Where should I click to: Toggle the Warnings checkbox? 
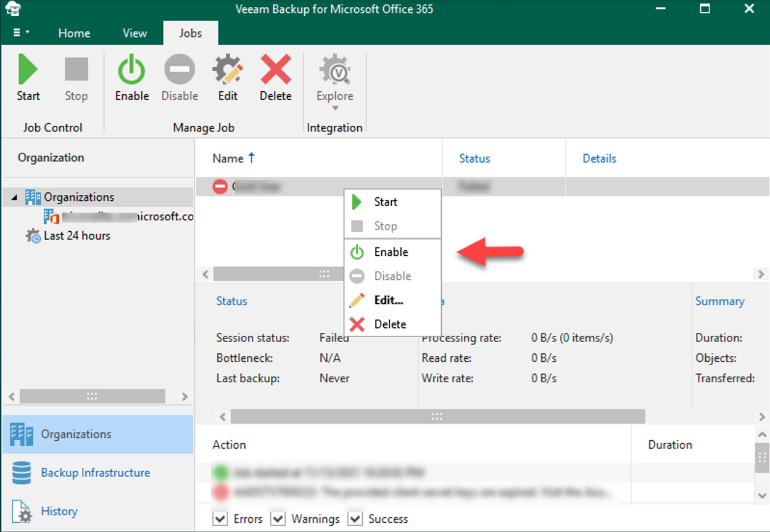click(x=278, y=518)
